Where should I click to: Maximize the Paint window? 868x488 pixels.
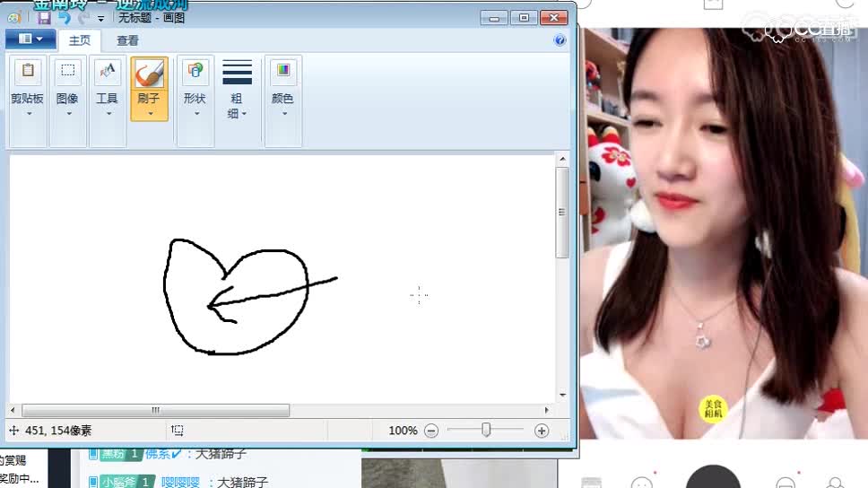pyautogui.click(x=524, y=18)
